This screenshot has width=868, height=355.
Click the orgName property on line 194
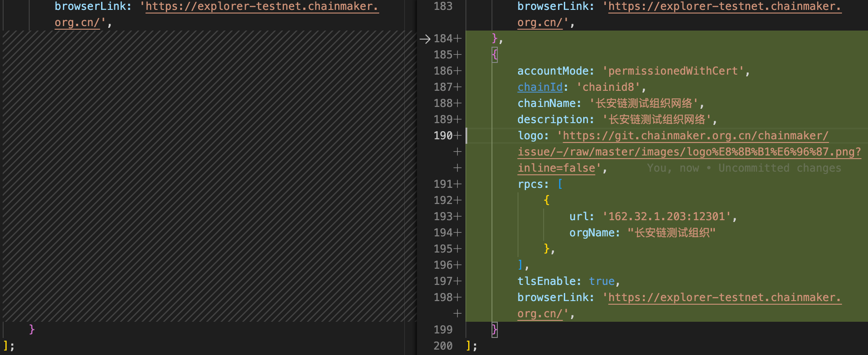click(x=591, y=233)
